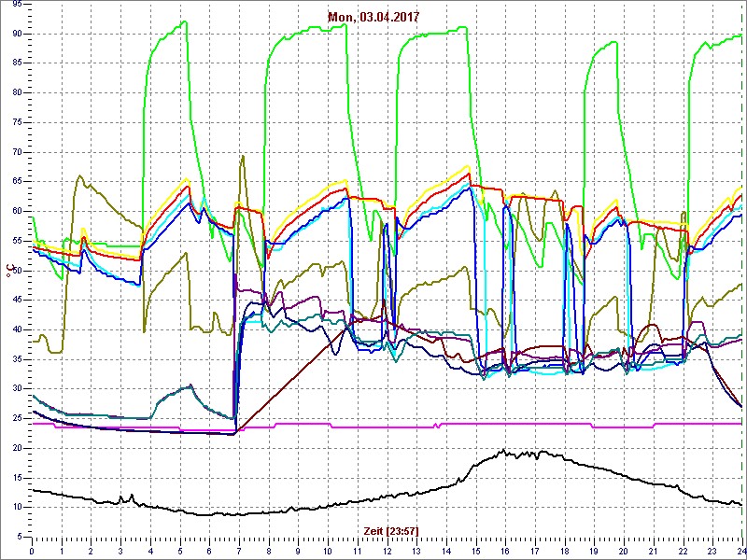Select the 30 value on the temperature axis

coord(16,389)
